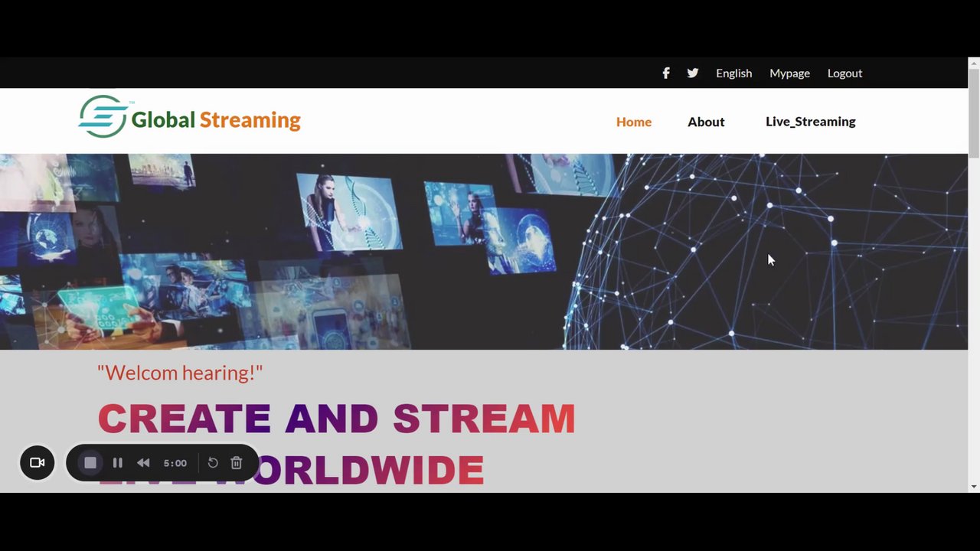Click the camera icon of recorder
This screenshot has width=980, height=551.
37,462
